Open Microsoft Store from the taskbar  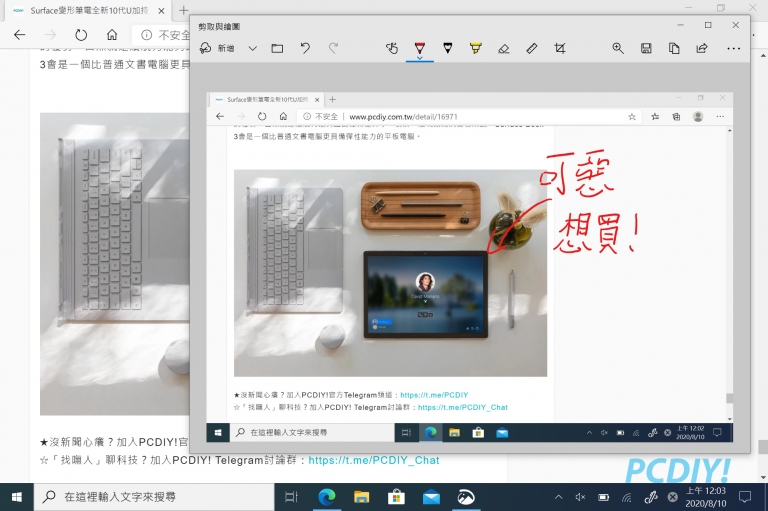[x=396, y=497]
